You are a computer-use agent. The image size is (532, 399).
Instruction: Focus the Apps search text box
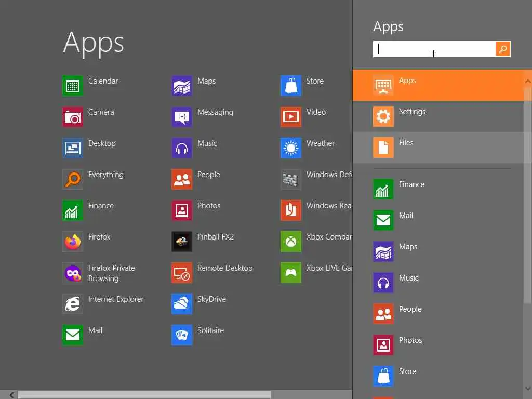pyautogui.click(x=434, y=49)
